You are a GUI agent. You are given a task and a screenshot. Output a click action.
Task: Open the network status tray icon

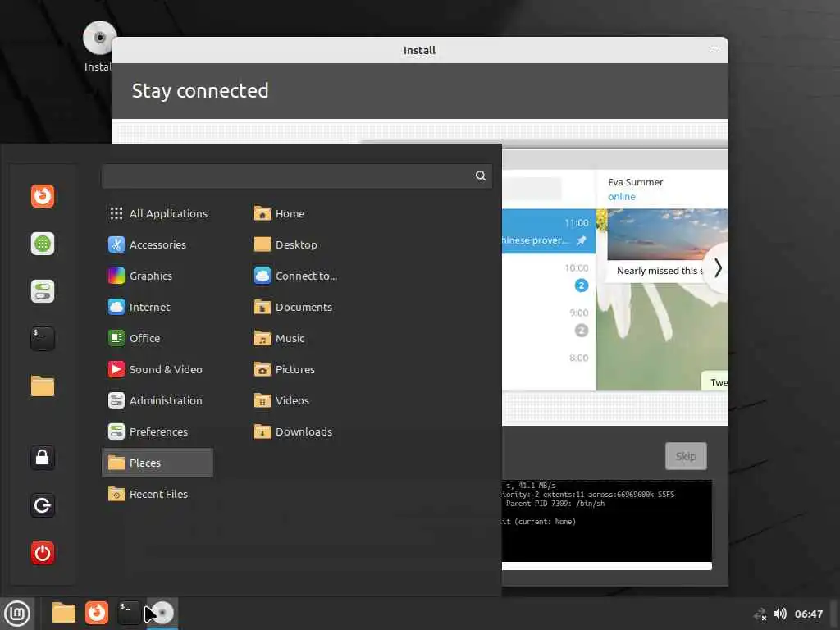click(x=760, y=614)
